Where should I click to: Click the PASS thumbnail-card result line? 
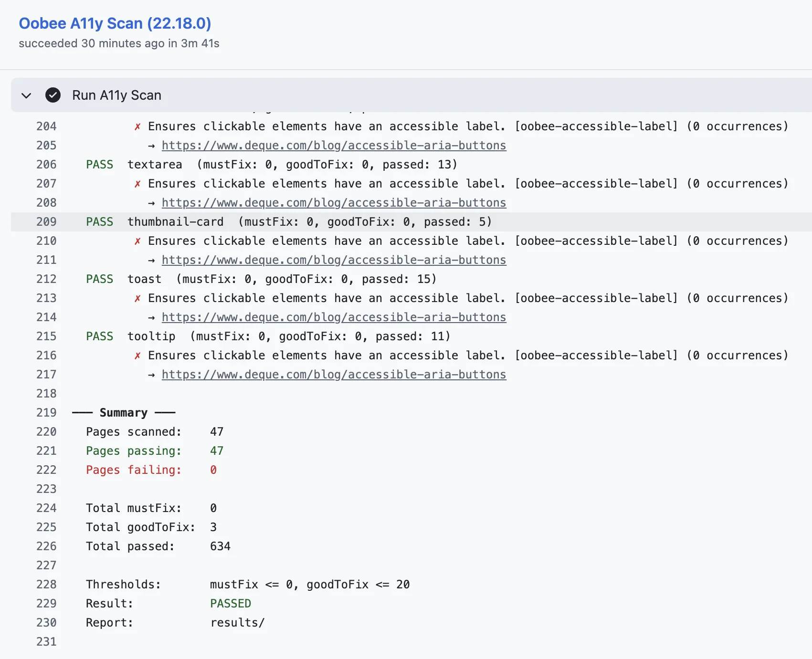coord(289,222)
